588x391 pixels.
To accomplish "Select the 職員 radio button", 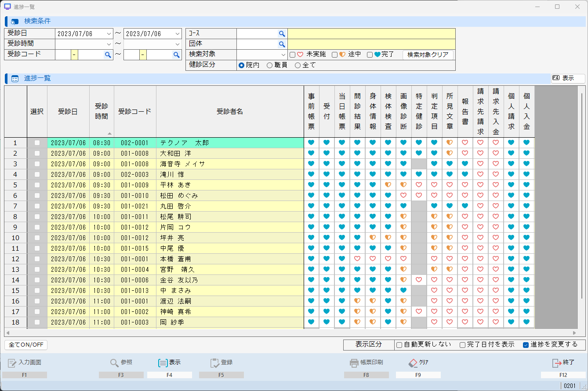I will [270, 65].
